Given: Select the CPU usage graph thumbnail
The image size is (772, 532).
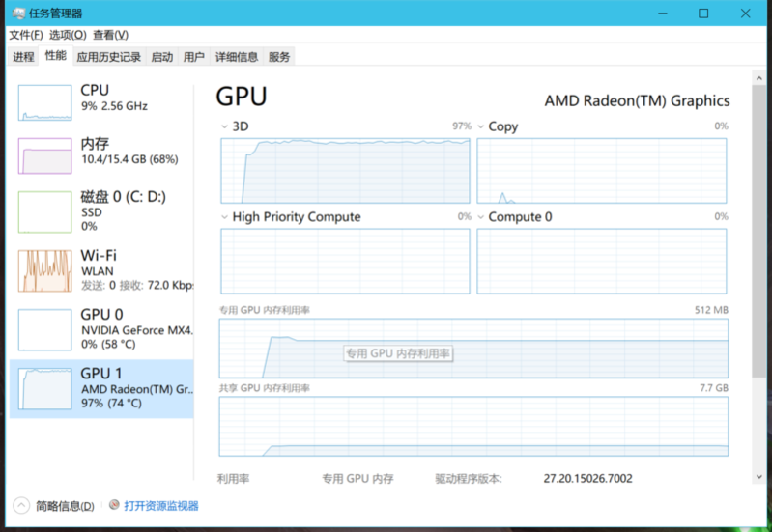Looking at the screenshot, I should 44,102.
